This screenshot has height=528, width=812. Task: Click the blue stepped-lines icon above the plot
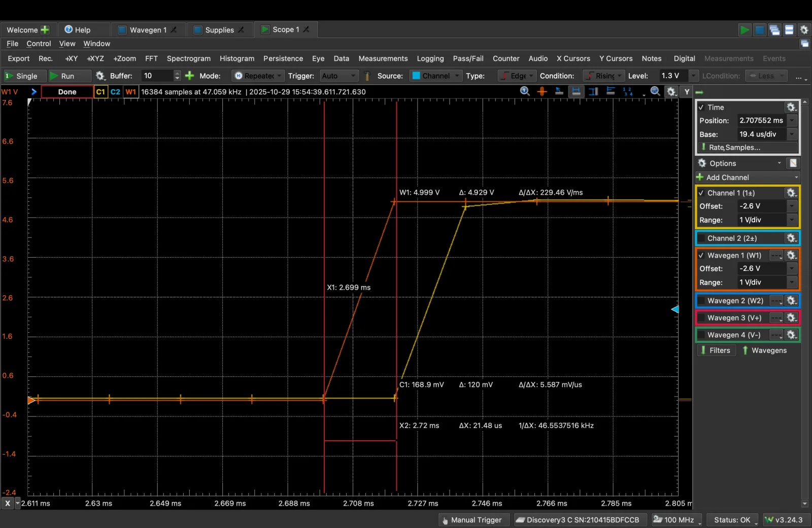pos(611,91)
